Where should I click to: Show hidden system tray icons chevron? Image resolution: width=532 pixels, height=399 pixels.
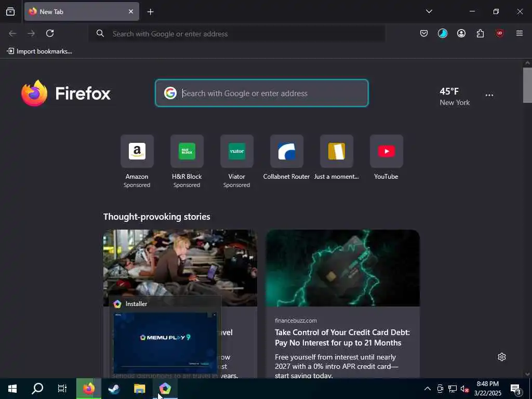(x=428, y=389)
